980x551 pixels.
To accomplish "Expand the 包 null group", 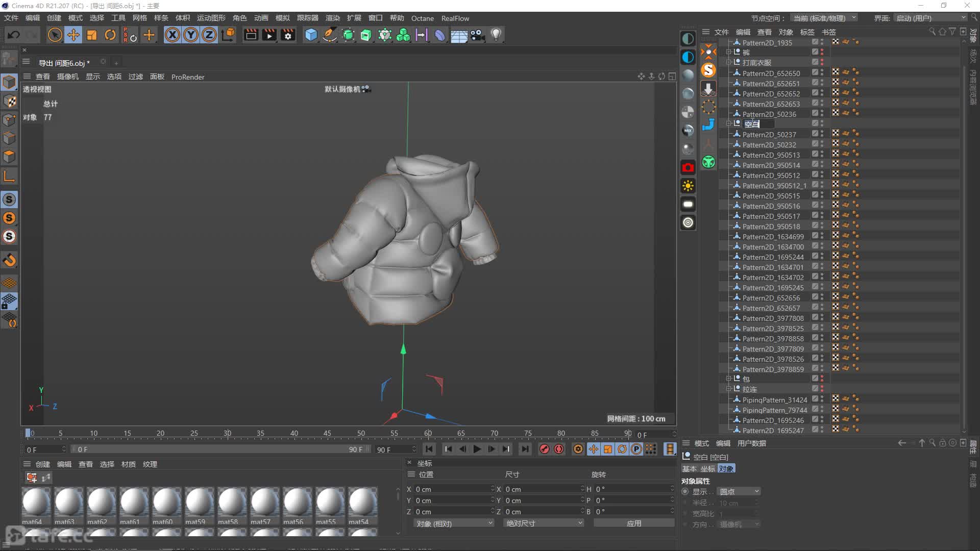I will coord(728,379).
